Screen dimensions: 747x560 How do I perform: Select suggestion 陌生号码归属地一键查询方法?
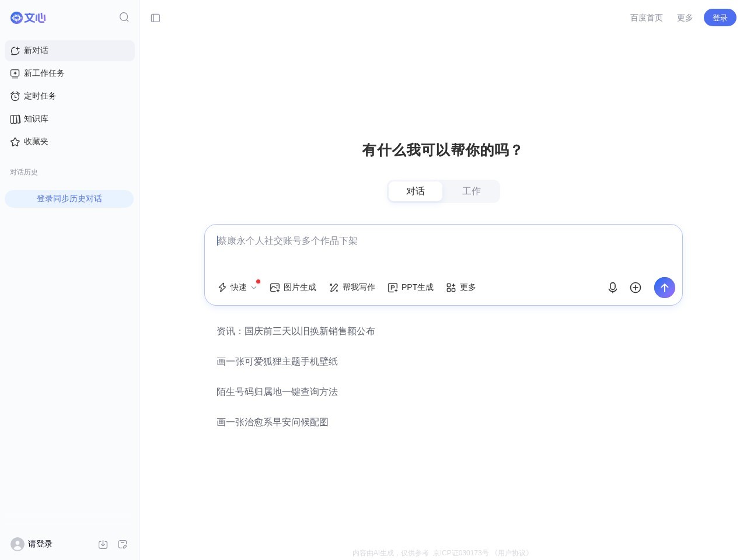point(277,392)
